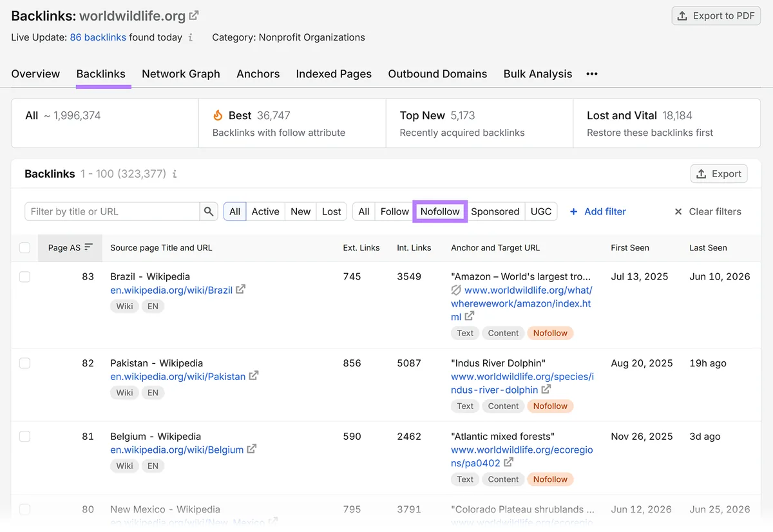
Task: Select the New status filter
Action: [300, 211]
